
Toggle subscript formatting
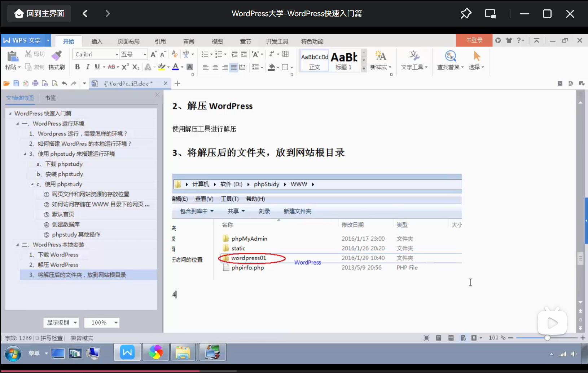pyautogui.click(x=136, y=67)
